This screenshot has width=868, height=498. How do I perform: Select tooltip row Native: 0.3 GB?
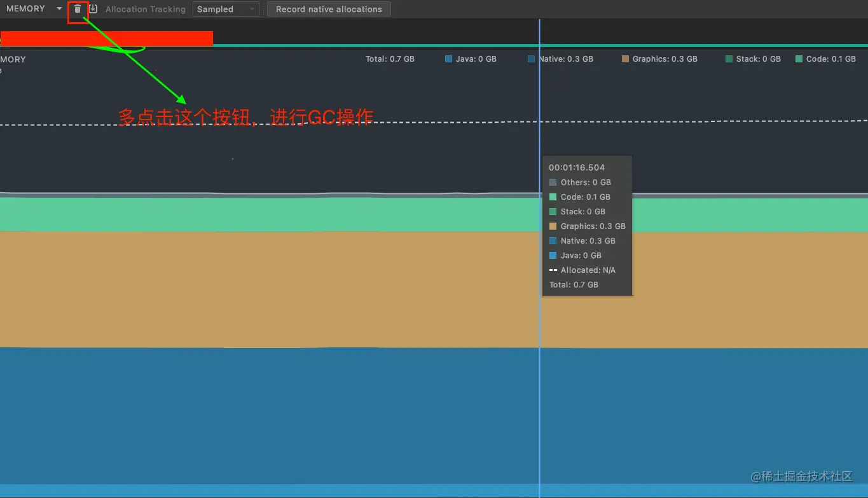point(582,240)
